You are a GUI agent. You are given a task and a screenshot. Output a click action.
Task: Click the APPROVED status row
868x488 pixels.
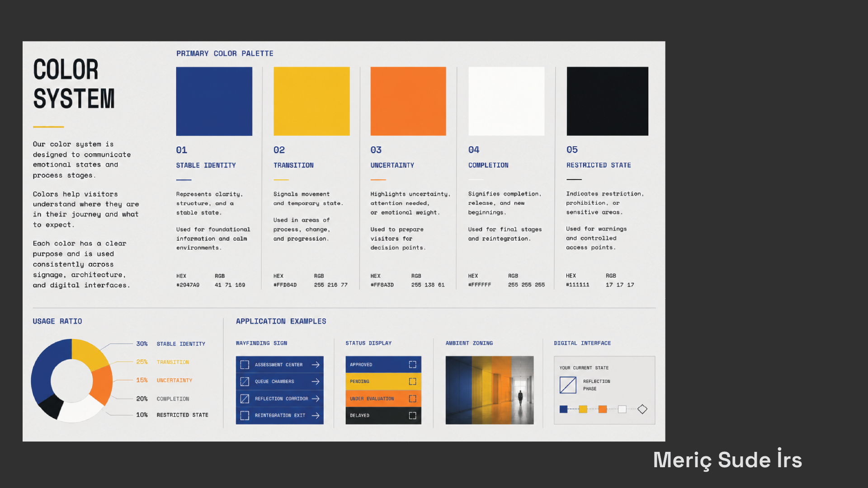(383, 365)
